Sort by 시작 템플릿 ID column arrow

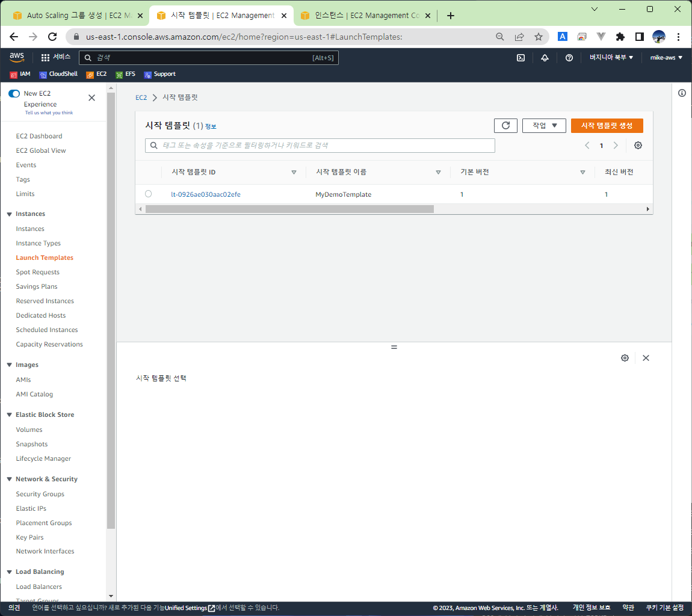pos(294,173)
